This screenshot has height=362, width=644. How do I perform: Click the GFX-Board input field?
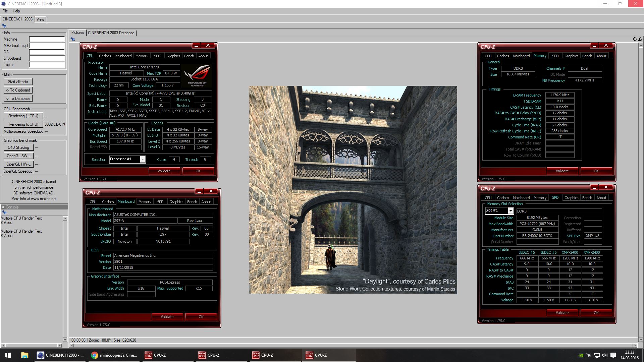coord(47,58)
